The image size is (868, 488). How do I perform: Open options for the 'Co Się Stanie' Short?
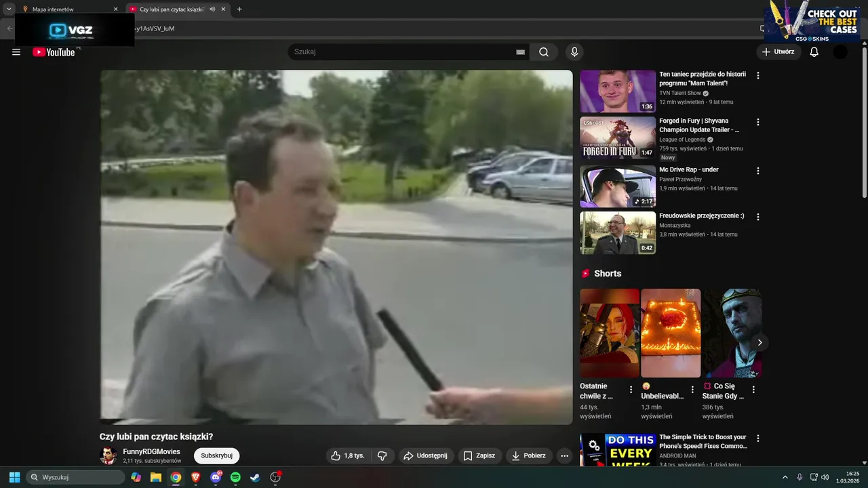753,390
